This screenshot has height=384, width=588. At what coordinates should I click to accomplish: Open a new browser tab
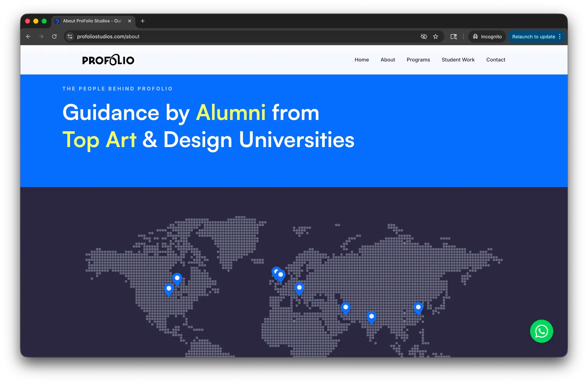coord(142,21)
